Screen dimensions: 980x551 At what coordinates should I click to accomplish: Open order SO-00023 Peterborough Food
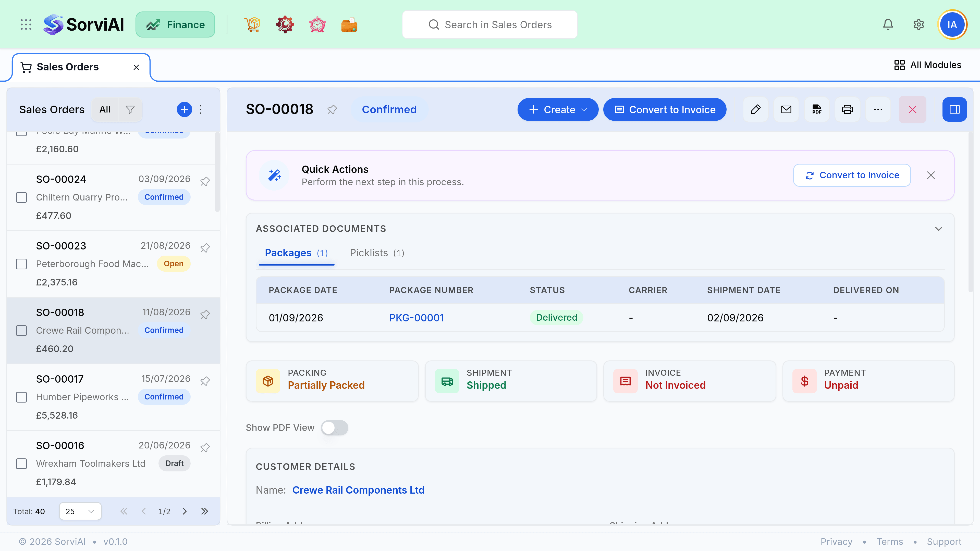[113, 264]
